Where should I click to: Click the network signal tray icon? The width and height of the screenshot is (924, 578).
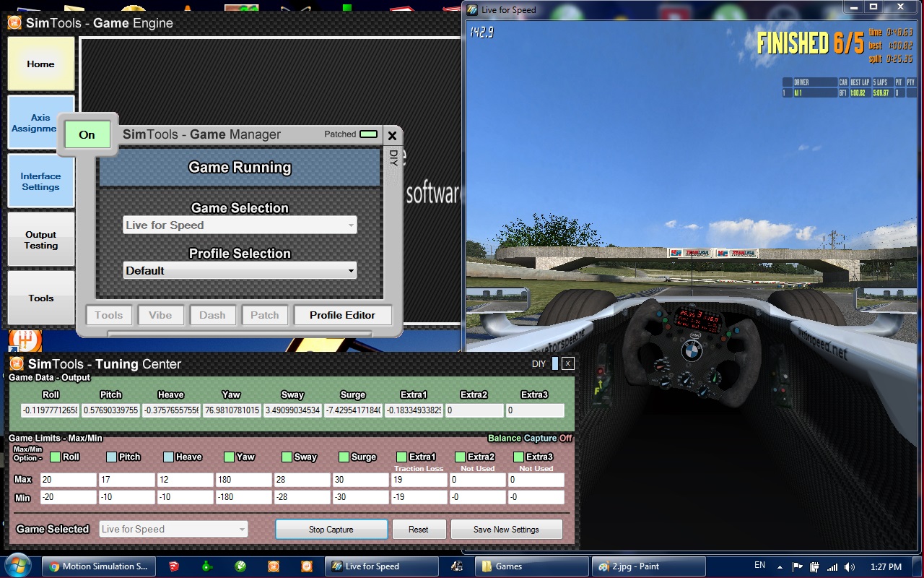pos(832,567)
